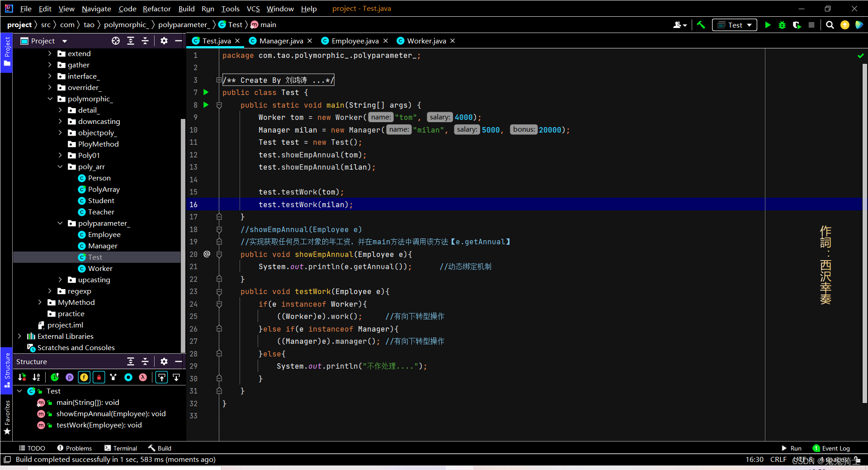Expand External Libraries node
The width and height of the screenshot is (868, 470).
19,336
